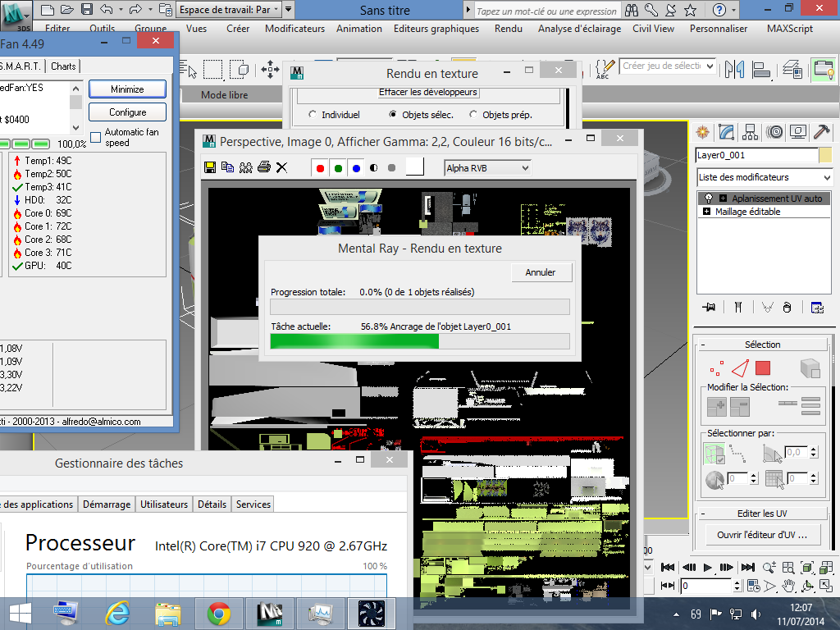
Task: Activate the Pan View hand tool
Action: (x=788, y=586)
